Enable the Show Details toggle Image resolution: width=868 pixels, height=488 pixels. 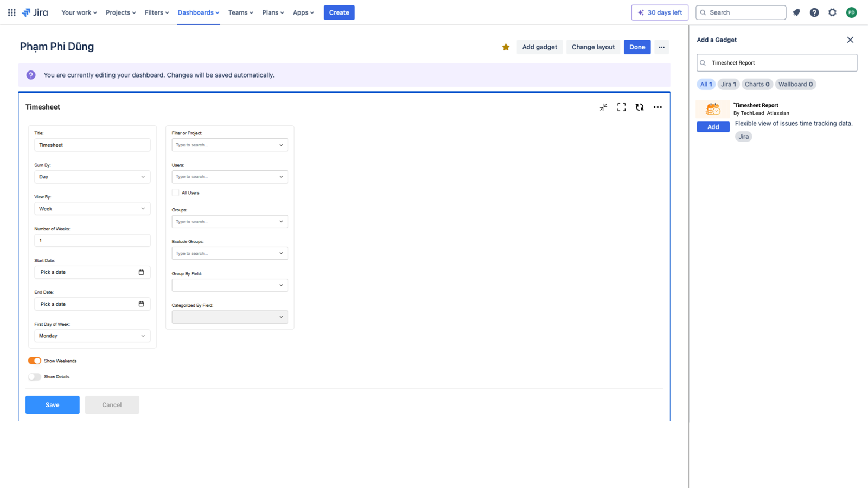click(x=34, y=376)
